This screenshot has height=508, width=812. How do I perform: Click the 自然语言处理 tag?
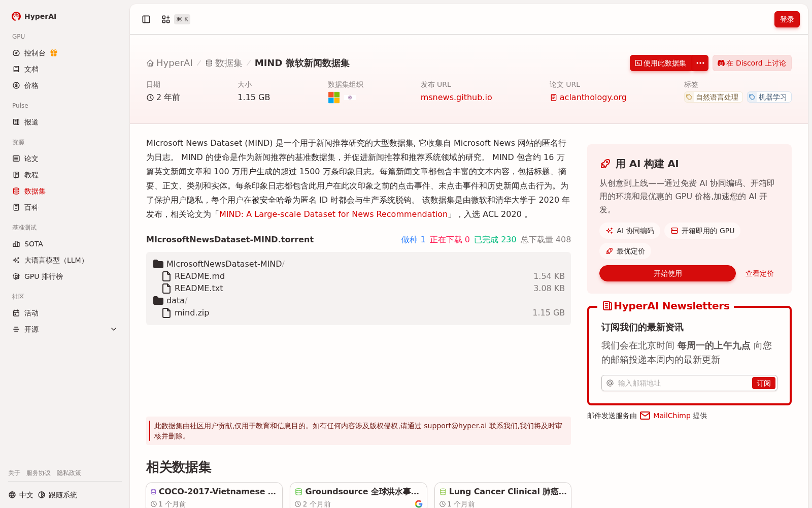coord(714,97)
